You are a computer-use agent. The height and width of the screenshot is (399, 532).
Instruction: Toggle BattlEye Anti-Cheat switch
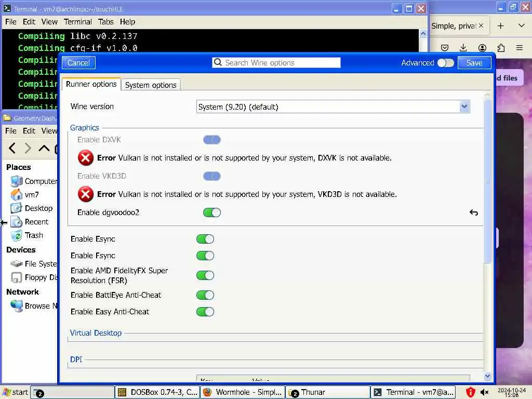pyautogui.click(x=205, y=295)
